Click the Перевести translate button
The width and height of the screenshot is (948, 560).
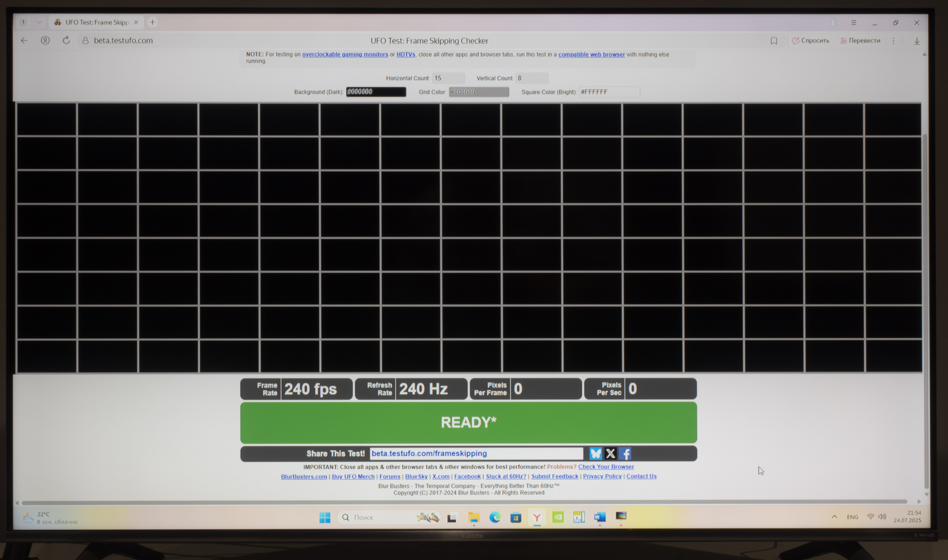[860, 41]
